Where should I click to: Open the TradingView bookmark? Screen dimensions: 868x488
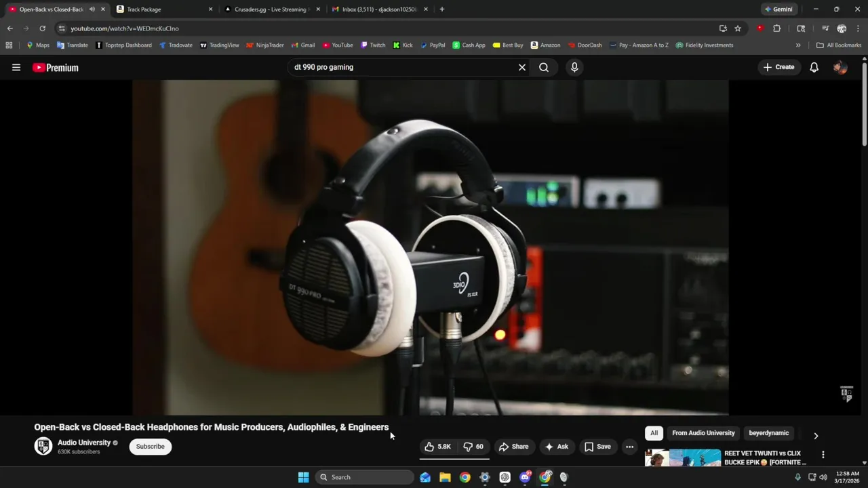[x=219, y=45]
